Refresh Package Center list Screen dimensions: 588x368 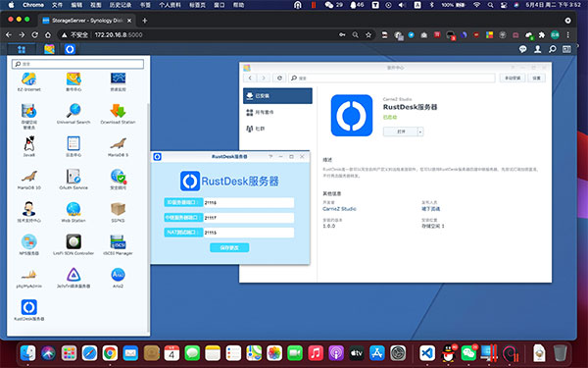coord(279,78)
